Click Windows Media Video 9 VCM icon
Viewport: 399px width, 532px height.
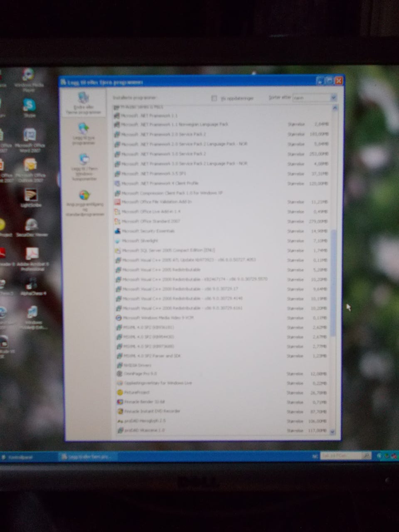[x=118, y=318]
